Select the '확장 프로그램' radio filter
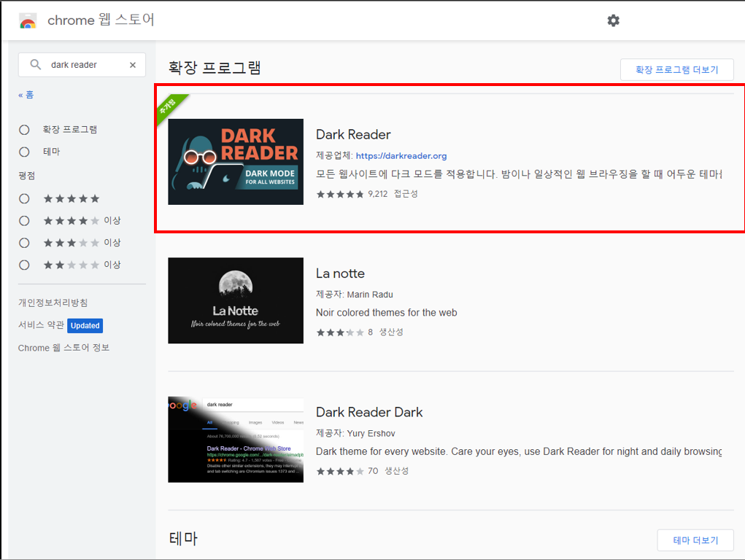The height and width of the screenshot is (560, 745). coord(24,130)
